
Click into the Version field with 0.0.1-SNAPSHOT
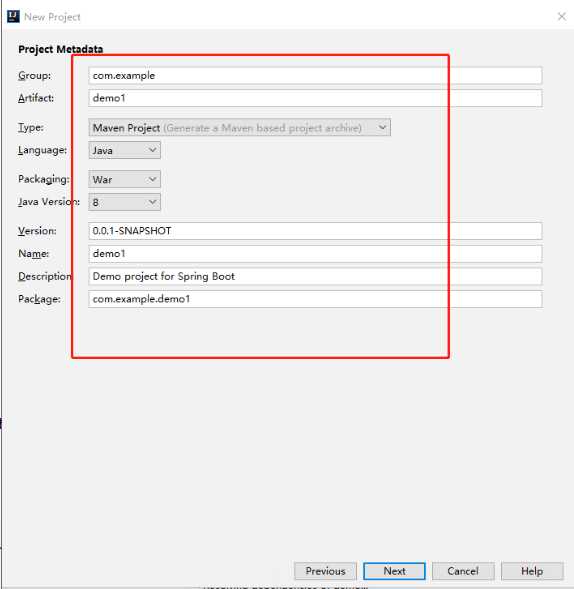(315, 231)
